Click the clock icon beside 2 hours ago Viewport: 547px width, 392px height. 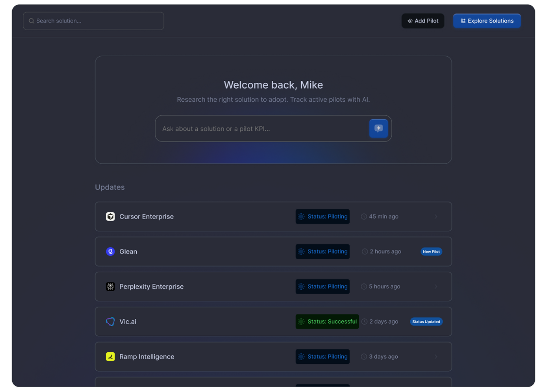365,251
